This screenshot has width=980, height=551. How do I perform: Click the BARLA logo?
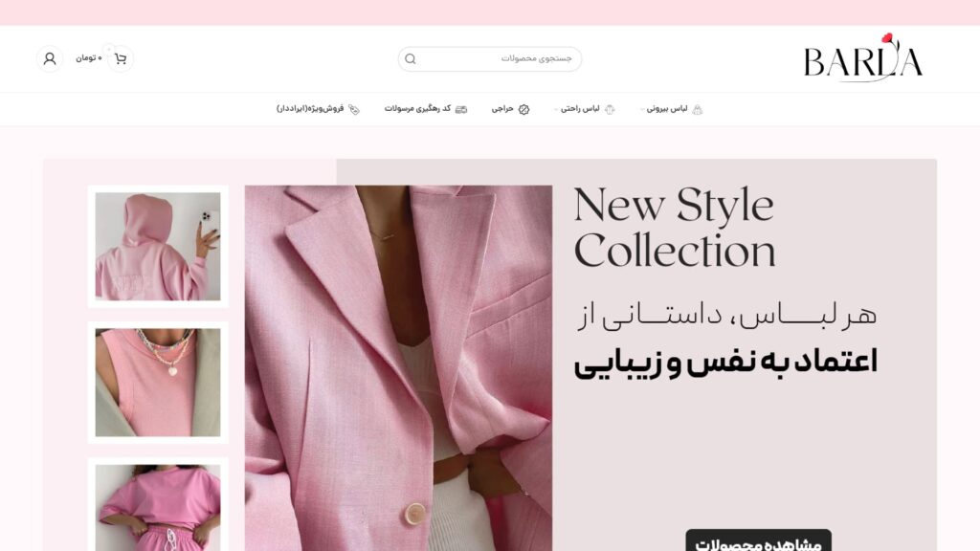click(x=862, y=57)
